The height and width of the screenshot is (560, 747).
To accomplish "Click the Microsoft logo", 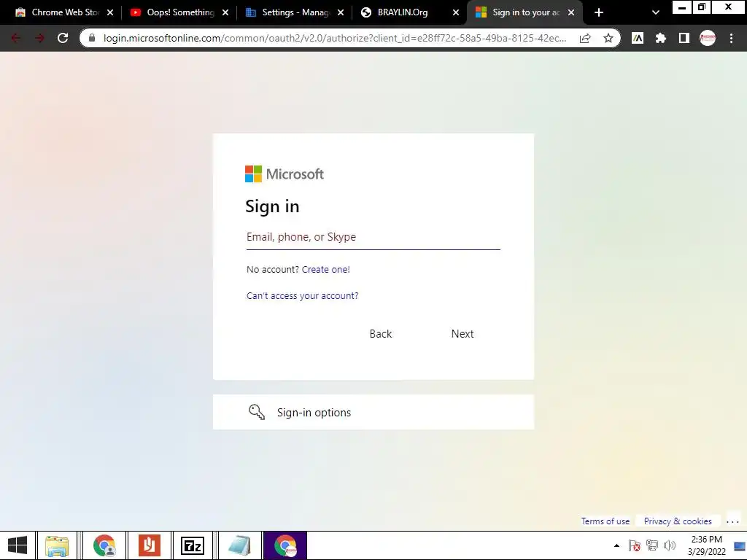I will (285, 174).
